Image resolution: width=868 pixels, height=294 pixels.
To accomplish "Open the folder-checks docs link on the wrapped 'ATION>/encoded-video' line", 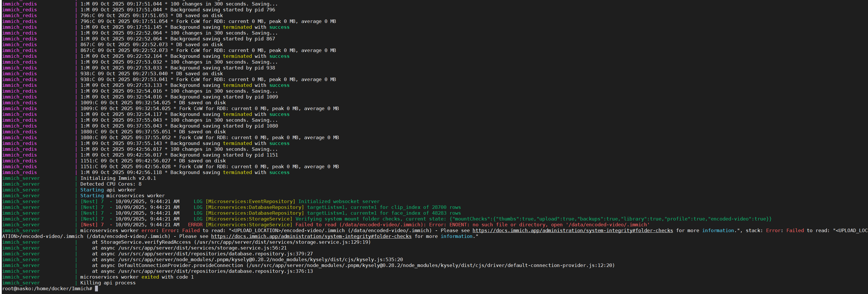I will (311, 236).
